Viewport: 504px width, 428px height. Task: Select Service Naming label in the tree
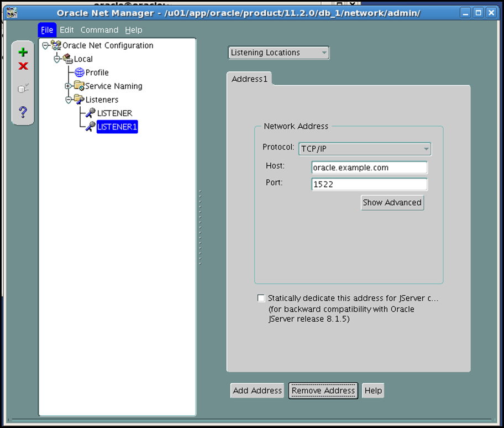click(114, 86)
